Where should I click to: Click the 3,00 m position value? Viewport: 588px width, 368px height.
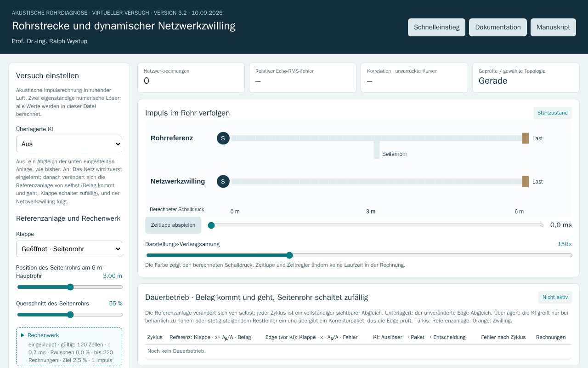113,276
